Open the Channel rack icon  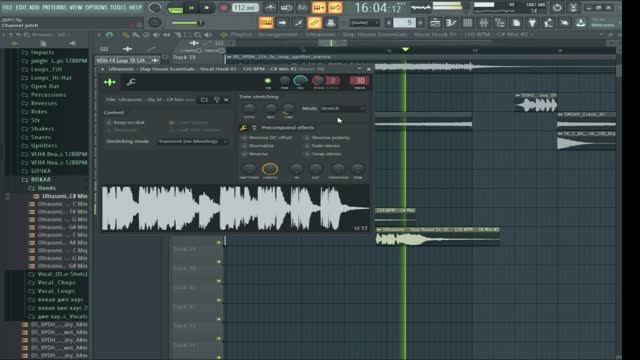467,23
